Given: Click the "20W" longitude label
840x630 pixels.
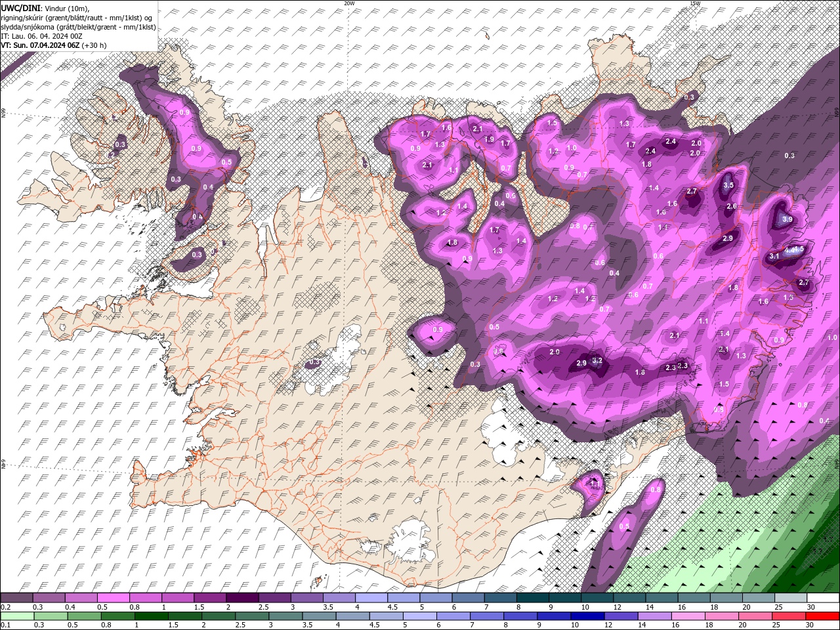Looking at the screenshot, I should point(349,3).
